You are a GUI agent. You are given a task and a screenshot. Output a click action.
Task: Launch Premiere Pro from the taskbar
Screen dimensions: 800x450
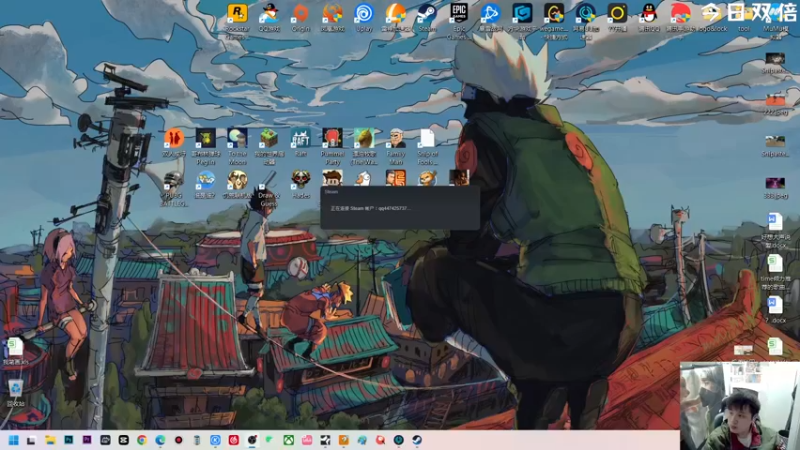[87, 440]
